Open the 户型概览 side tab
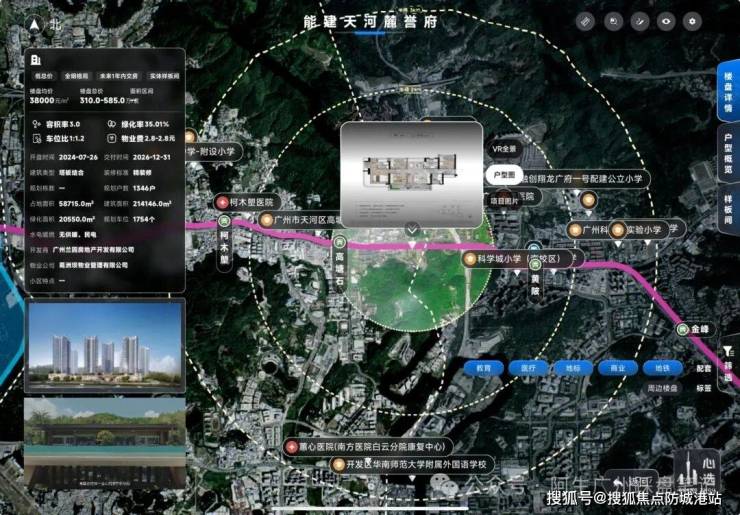Image resolution: width=740 pixels, height=515 pixels. pos(727,154)
